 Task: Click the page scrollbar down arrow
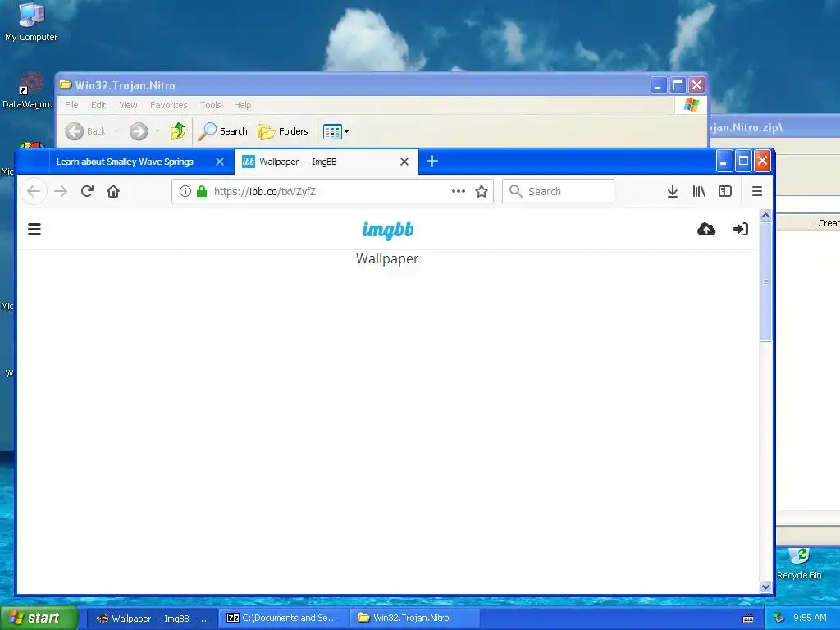click(x=765, y=587)
